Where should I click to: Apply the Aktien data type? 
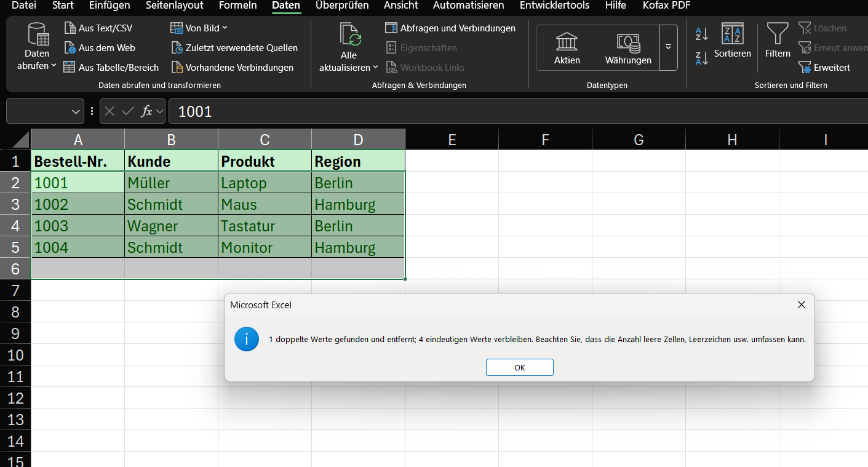click(567, 47)
